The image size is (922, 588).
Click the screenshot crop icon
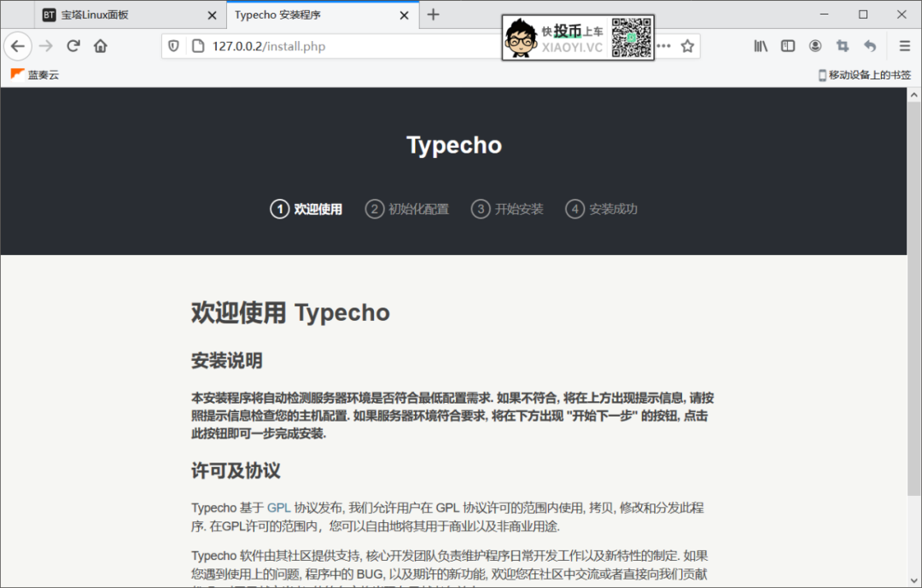[843, 46]
